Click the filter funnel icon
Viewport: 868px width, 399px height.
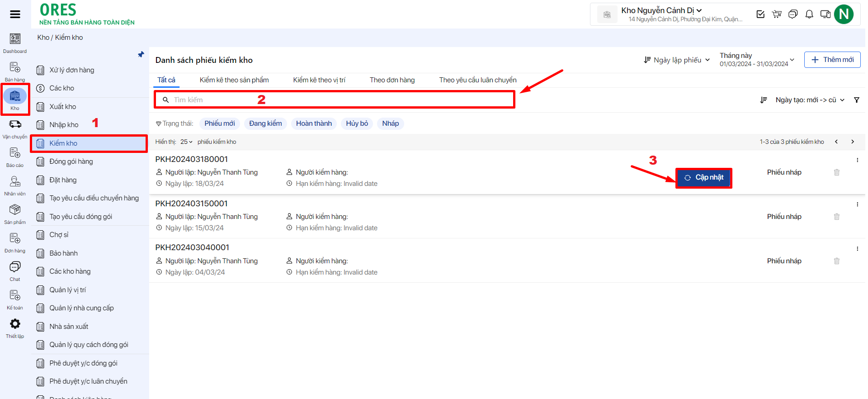[x=856, y=100]
